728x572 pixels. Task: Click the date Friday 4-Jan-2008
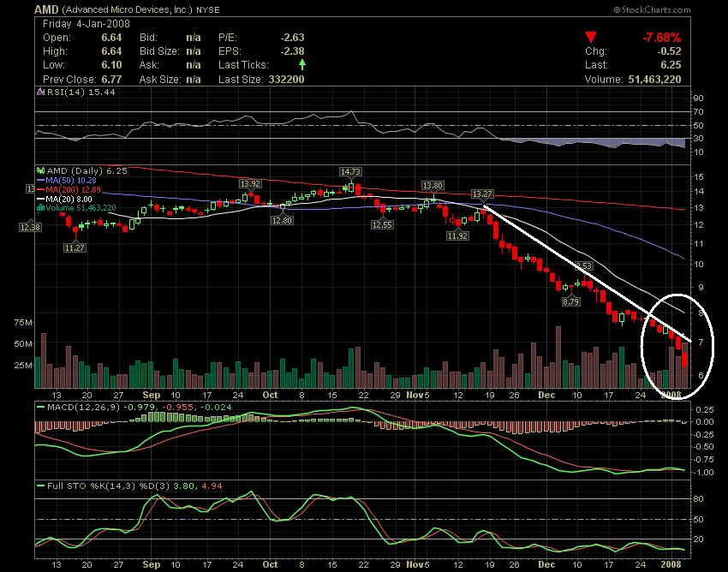(x=87, y=24)
